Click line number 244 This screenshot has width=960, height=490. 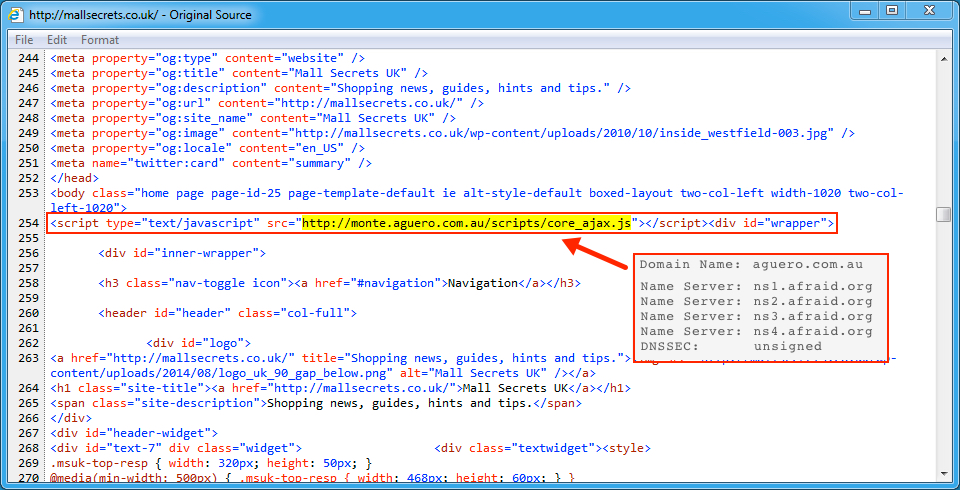[x=29, y=58]
